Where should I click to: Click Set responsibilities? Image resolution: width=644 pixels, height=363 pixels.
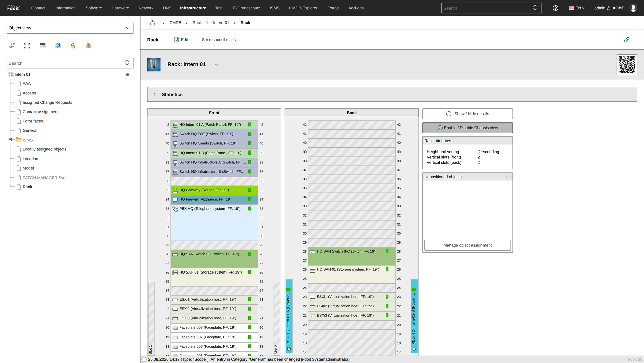click(218, 40)
